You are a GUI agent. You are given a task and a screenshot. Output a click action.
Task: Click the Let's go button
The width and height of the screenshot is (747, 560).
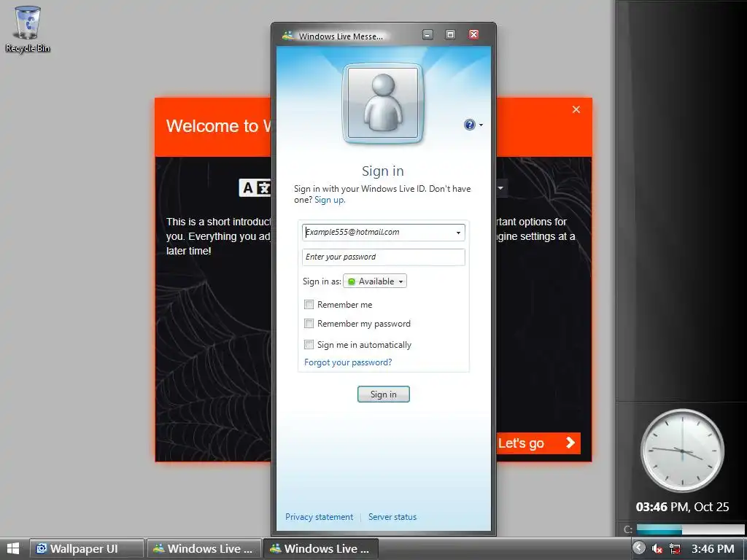(x=538, y=443)
